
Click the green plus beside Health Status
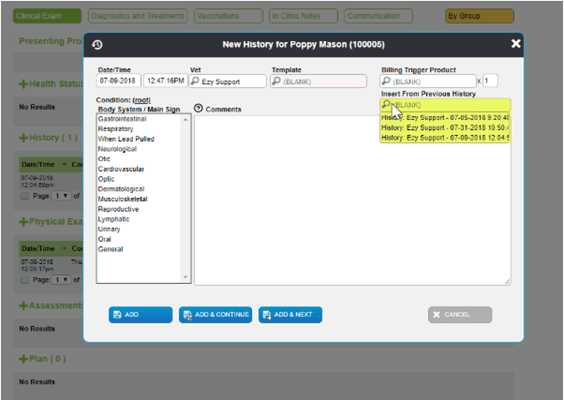(23, 84)
